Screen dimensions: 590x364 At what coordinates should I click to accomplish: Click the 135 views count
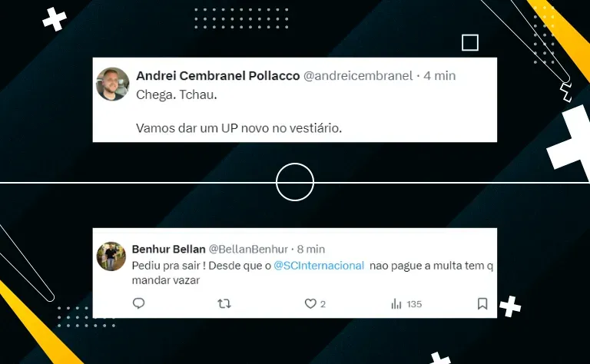pos(414,304)
